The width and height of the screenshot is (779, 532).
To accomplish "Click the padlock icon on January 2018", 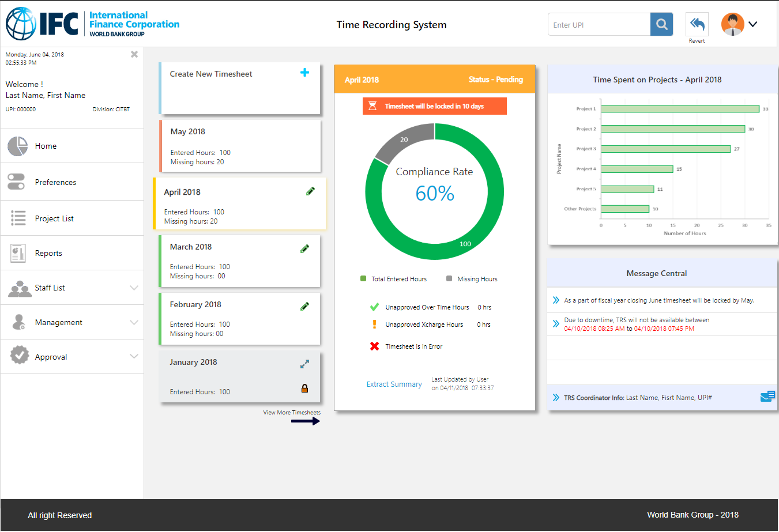I will point(304,388).
